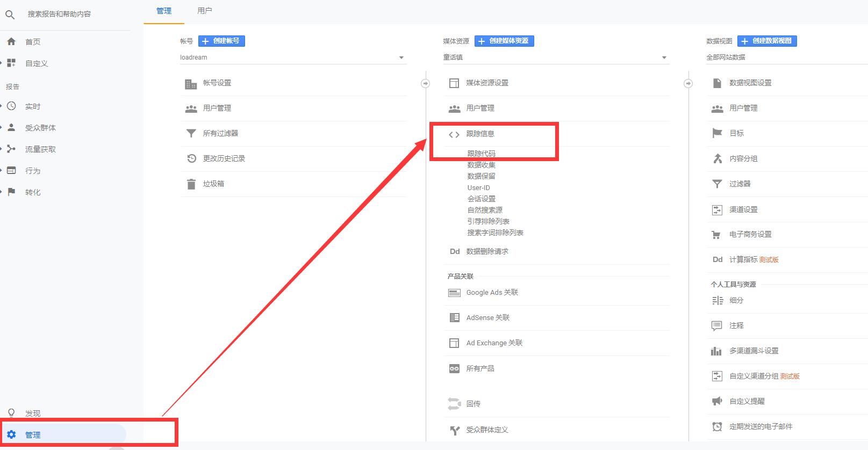Switch to the 管理 tab

pyautogui.click(x=164, y=11)
